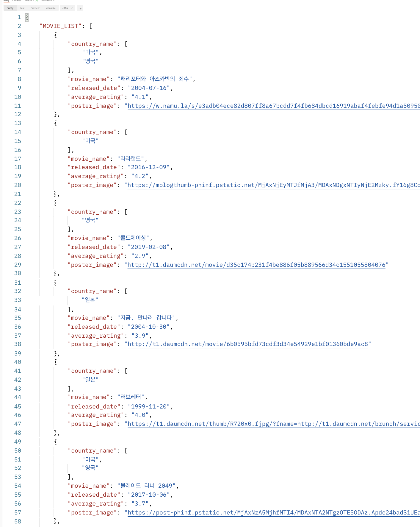420x527 pixels.
Task: Click movie name "콜드체이싱"
Action: pyautogui.click(x=133, y=238)
